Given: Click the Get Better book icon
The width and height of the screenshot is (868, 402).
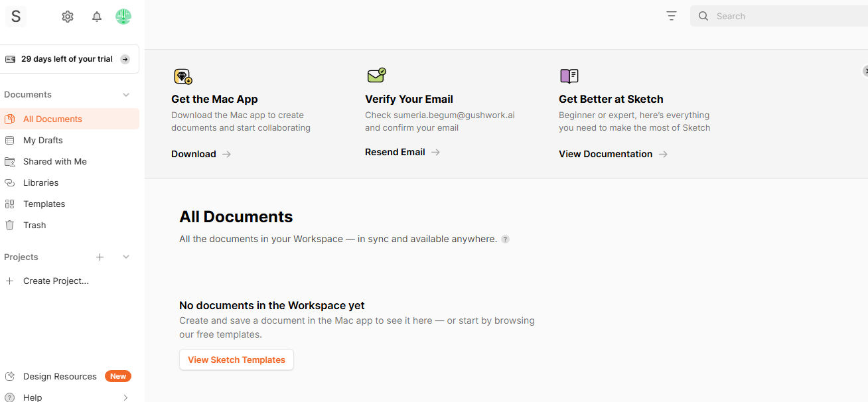Looking at the screenshot, I should (x=569, y=76).
